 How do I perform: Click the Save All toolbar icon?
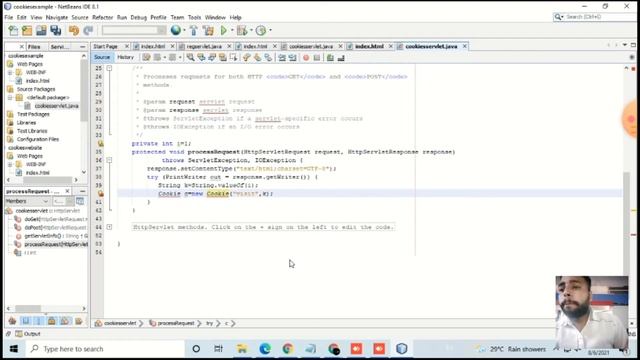56,30
